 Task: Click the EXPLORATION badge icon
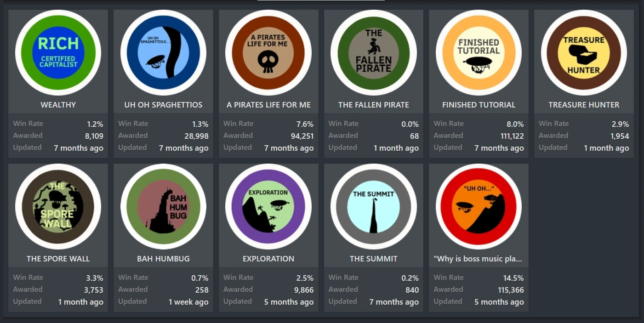pyautogui.click(x=268, y=206)
